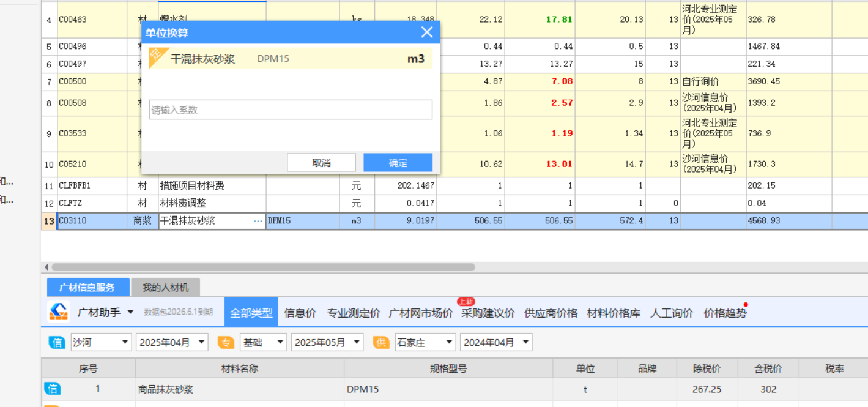Screen dimensions: 868x407
Task: Open the 材料价格库 tab
Action: [x=614, y=313]
